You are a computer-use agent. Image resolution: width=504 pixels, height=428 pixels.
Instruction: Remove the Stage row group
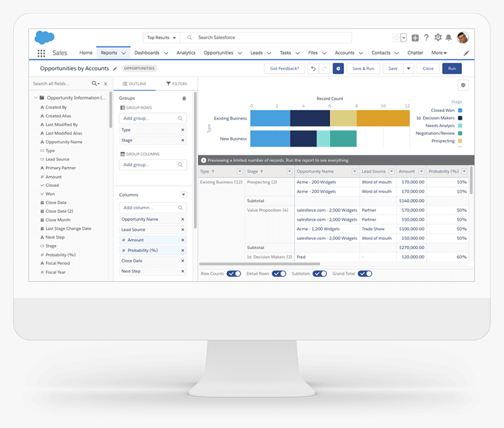tap(183, 140)
